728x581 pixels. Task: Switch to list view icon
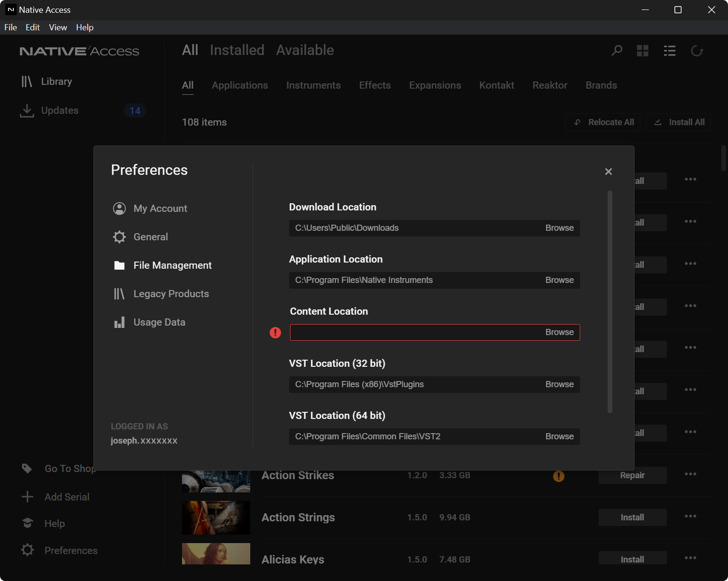670,51
